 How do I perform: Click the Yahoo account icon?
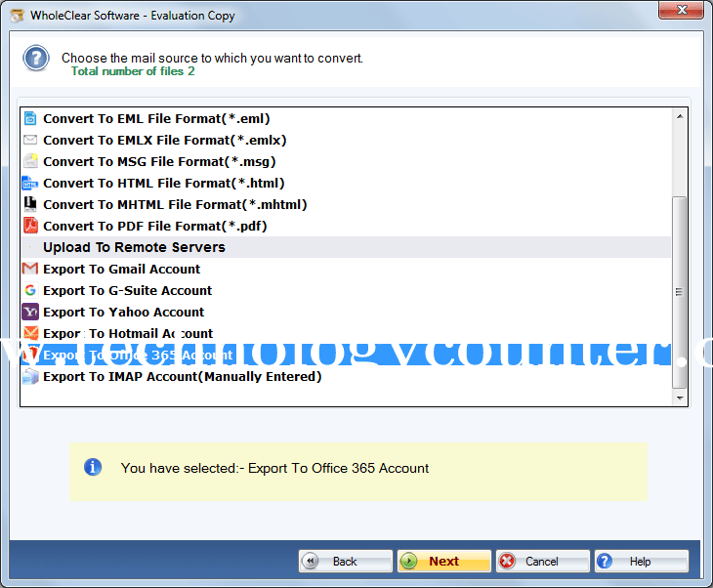(30, 312)
